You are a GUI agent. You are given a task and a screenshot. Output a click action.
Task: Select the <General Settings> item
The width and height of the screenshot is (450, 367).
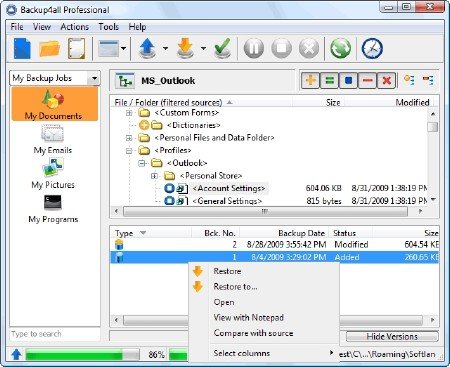coord(227,201)
